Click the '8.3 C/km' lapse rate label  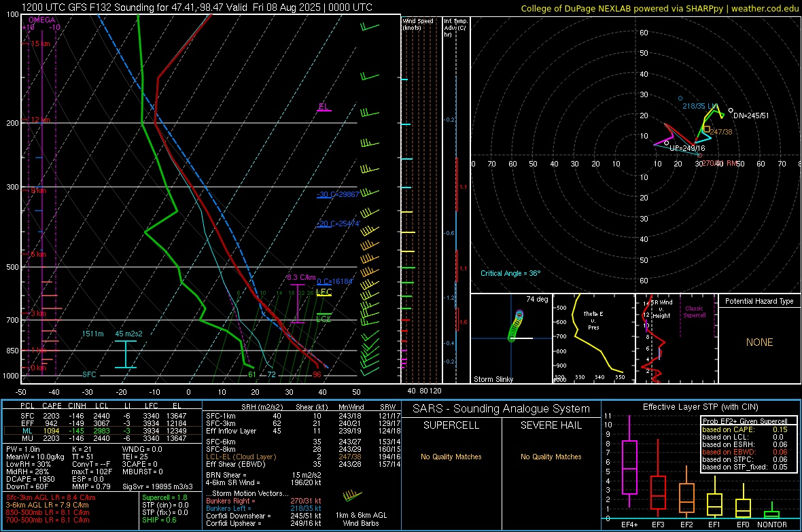click(x=301, y=277)
